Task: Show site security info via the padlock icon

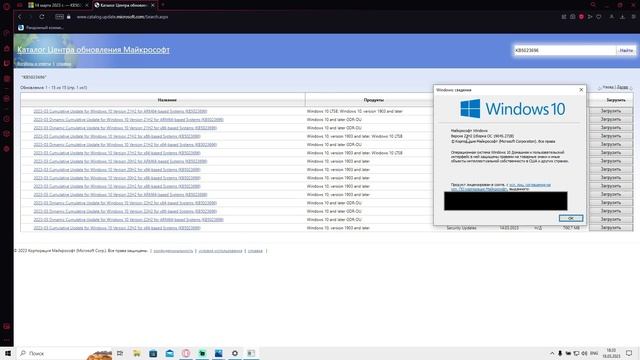Action: click(69, 17)
